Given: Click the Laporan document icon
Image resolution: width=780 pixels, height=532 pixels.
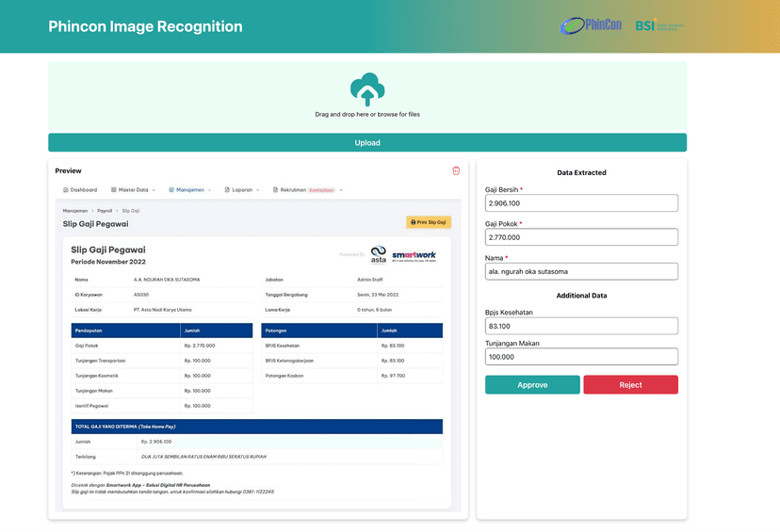Looking at the screenshot, I should point(227,190).
